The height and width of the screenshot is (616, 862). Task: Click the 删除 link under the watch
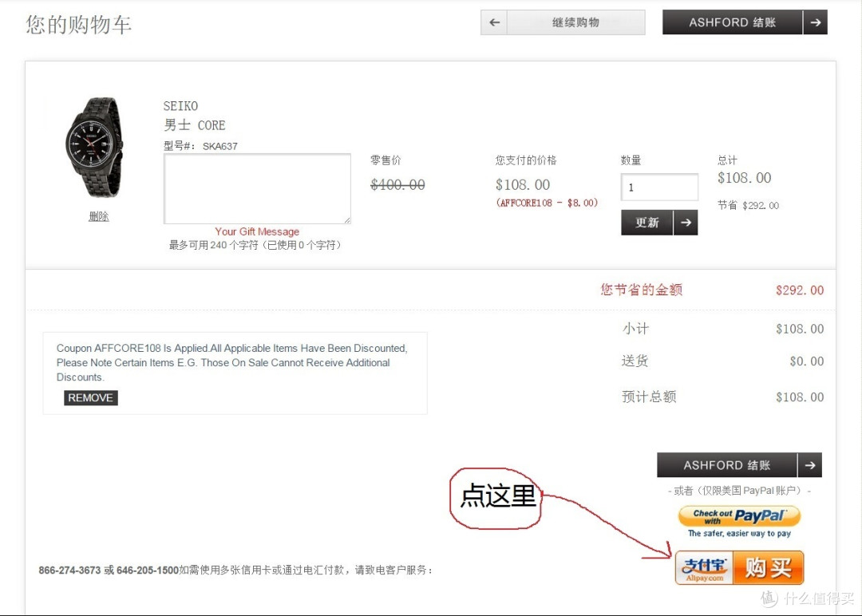99,216
